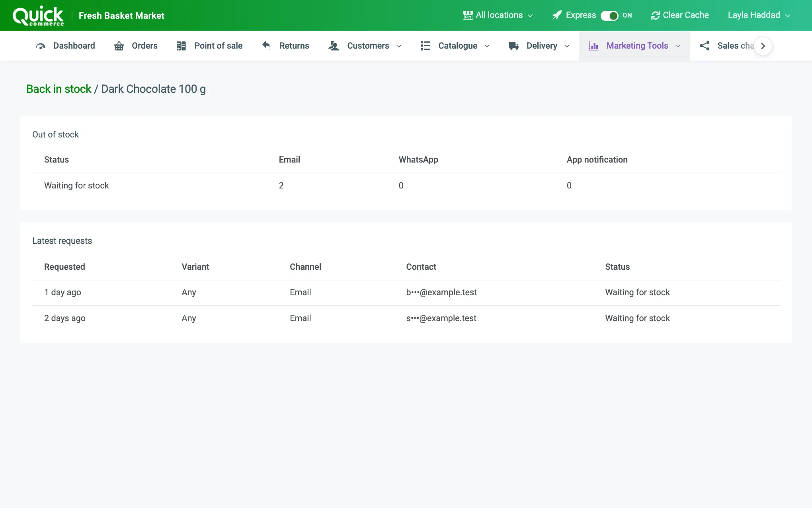Toggle the Express switch off
The image size is (812, 508).
point(609,16)
